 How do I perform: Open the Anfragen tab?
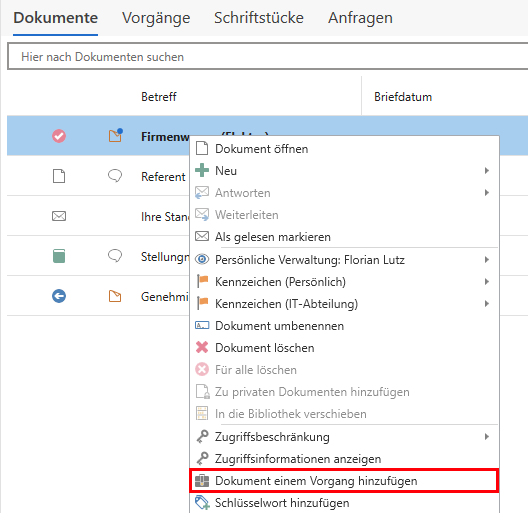(x=360, y=18)
